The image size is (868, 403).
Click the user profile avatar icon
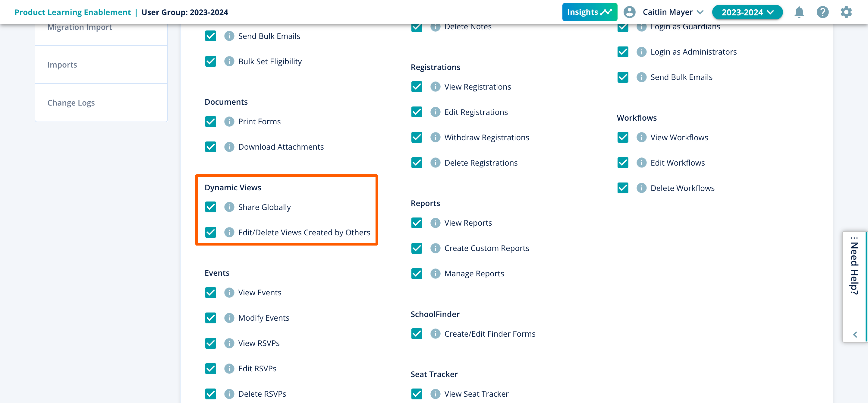(x=629, y=12)
